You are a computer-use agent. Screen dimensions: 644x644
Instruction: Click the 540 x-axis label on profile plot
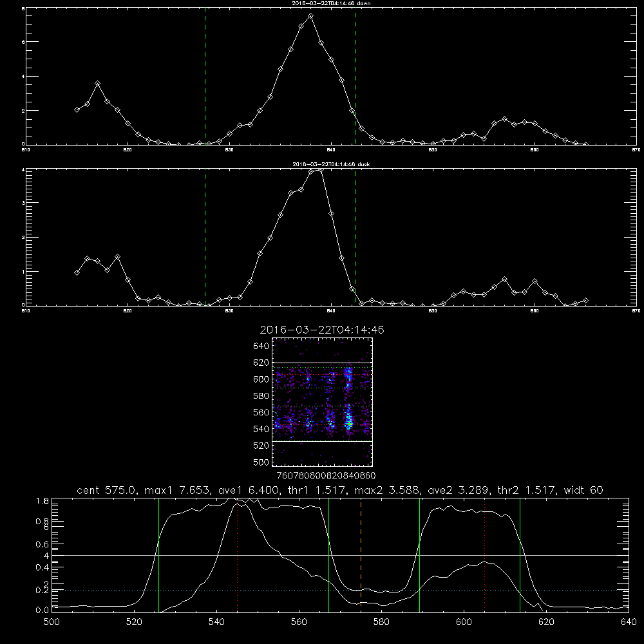[216, 622]
